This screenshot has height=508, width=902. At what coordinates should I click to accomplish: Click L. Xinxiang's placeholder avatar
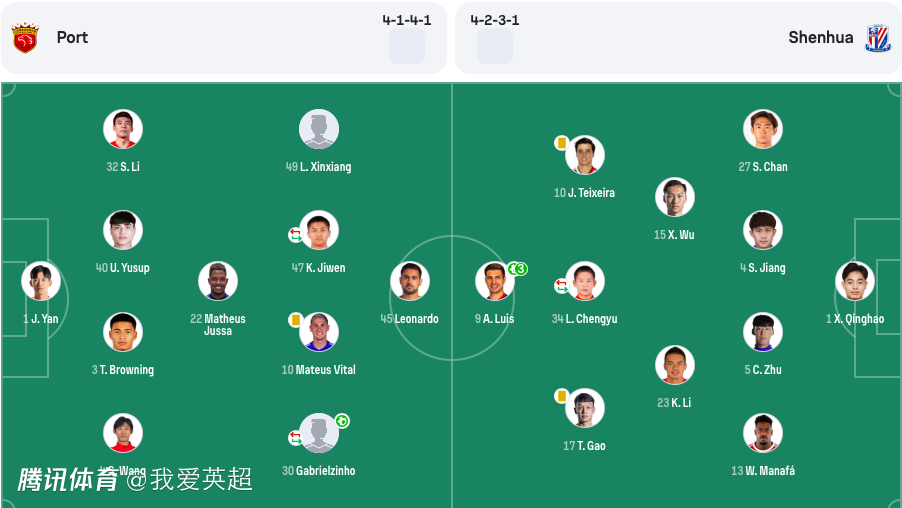point(319,129)
